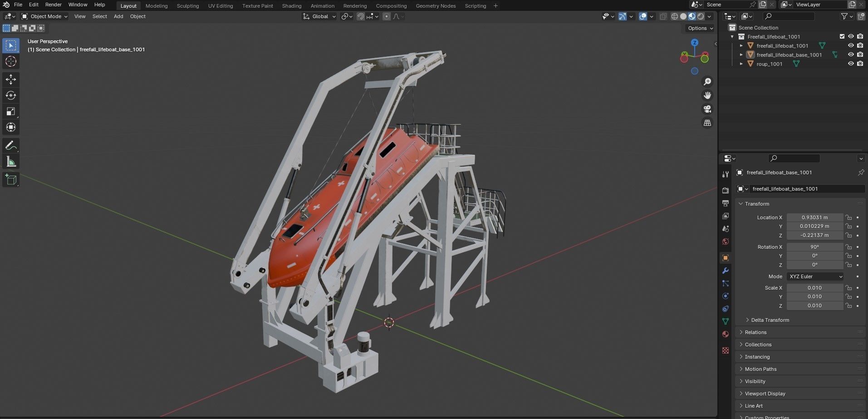Open the Modifiers properties tab
The height and width of the screenshot is (419, 868).
pos(725,271)
